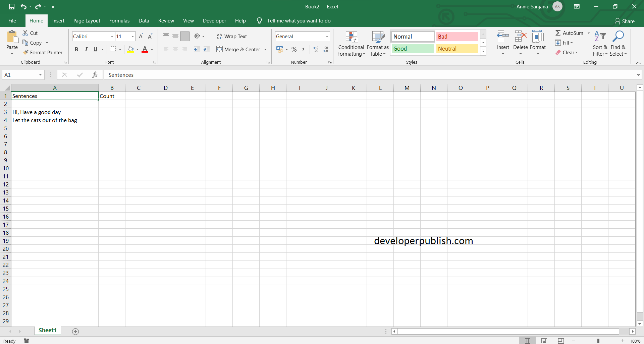Screen dimensions: 644x344
Task: Open the Developer tab
Action: tap(214, 20)
